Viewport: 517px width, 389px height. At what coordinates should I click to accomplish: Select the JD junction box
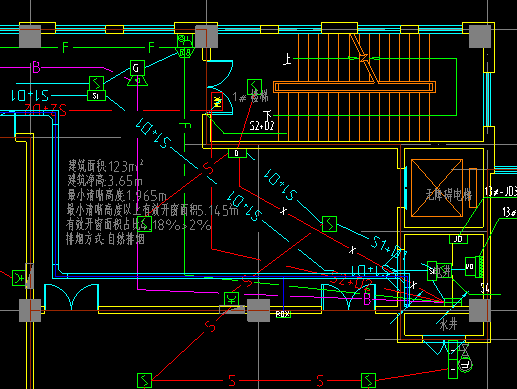click(x=459, y=239)
